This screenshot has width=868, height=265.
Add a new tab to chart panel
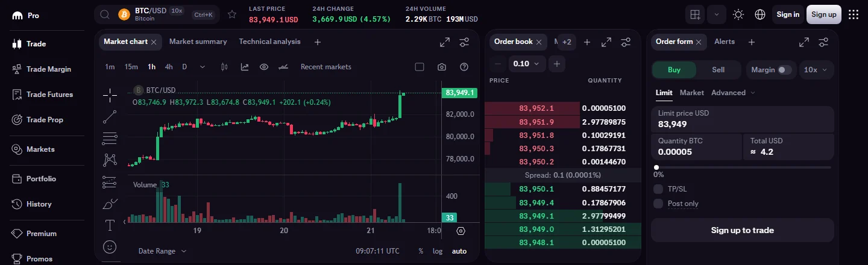(x=318, y=42)
